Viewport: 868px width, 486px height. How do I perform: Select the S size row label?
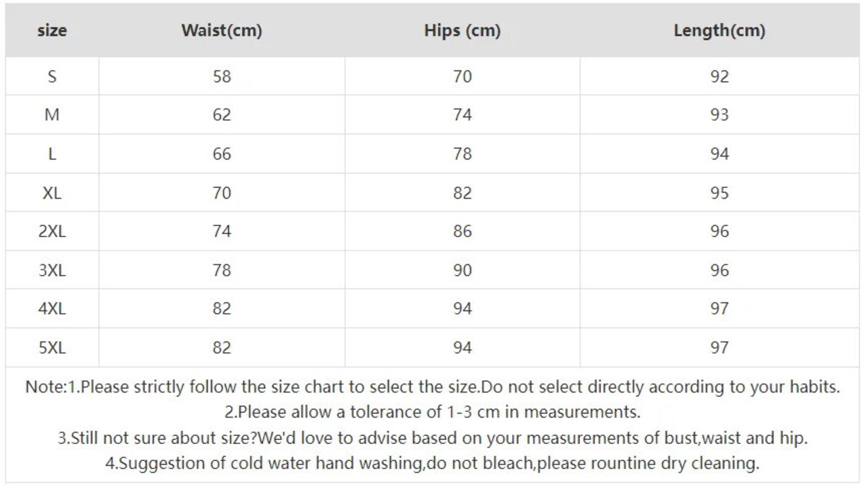pyautogui.click(x=52, y=77)
